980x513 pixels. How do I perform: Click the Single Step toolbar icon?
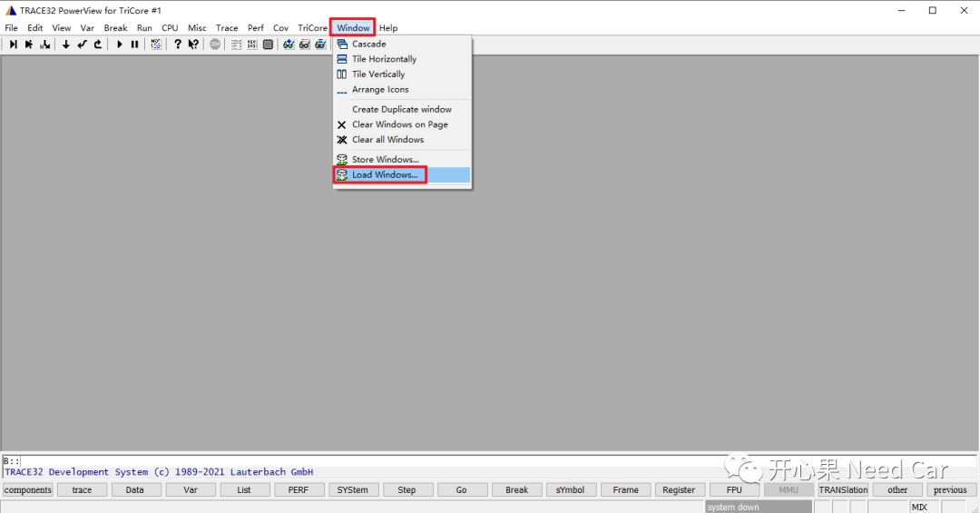coord(14,44)
